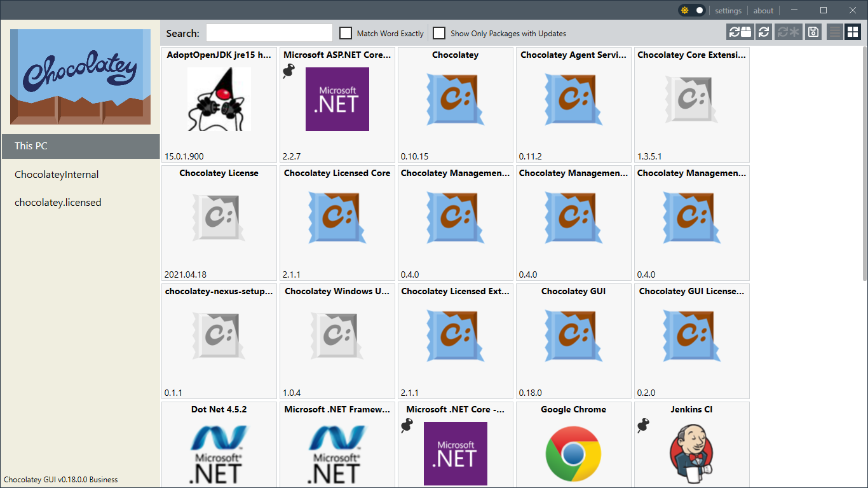Image resolution: width=868 pixels, height=488 pixels.
Task: Click the gray Chocolatey License icon
Action: pyautogui.click(x=219, y=217)
